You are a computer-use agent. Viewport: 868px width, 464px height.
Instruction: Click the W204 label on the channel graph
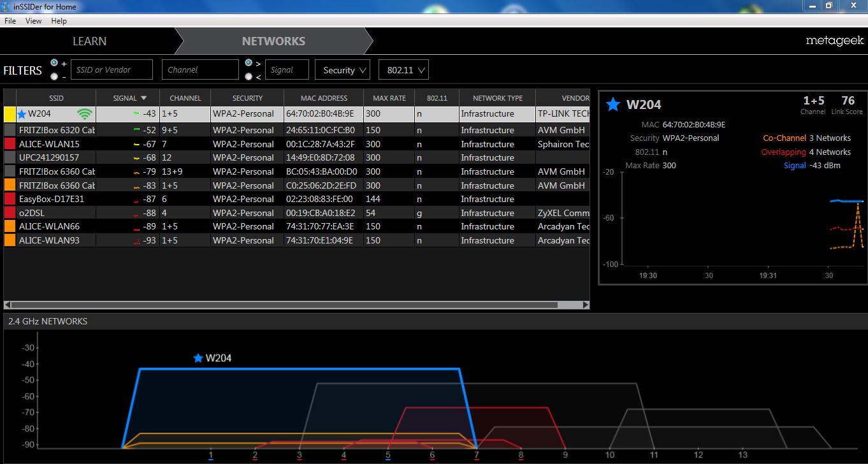[219, 358]
